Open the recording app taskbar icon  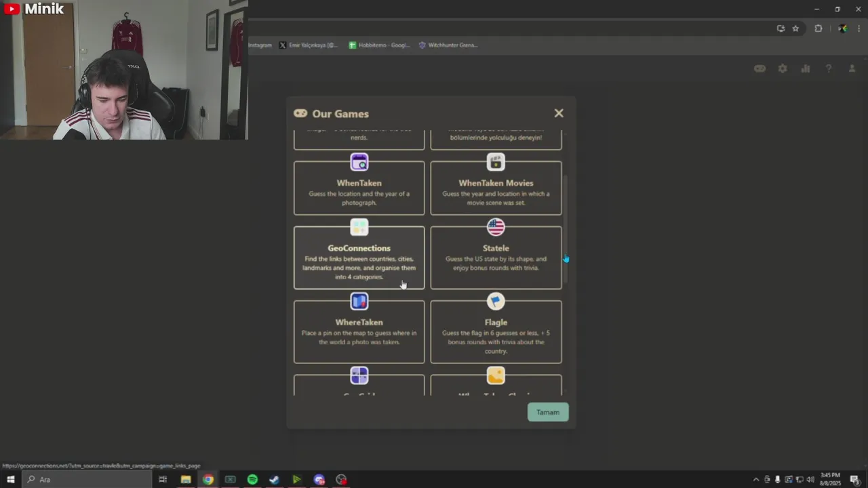pyautogui.click(x=341, y=479)
